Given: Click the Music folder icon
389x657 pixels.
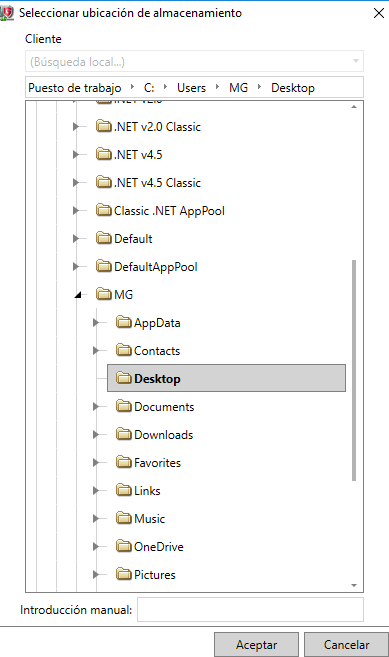Looking at the screenshot, I should click(124, 518).
